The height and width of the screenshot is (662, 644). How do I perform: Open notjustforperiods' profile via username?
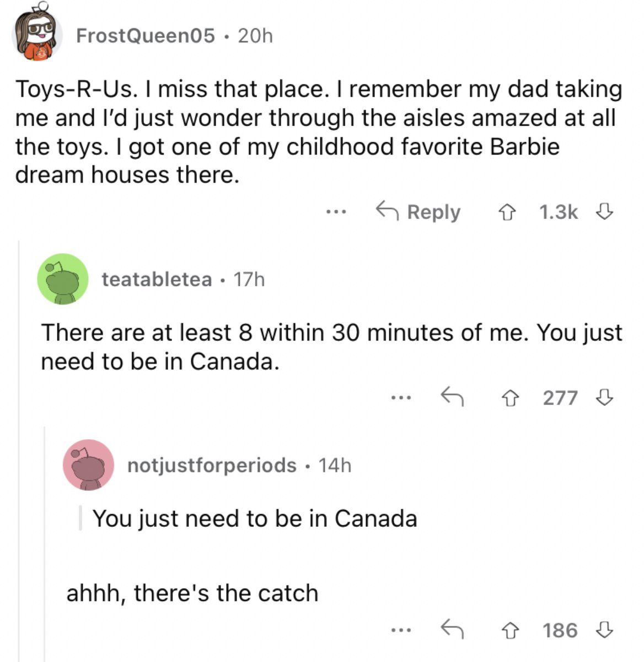pyautogui.click(x=212, y=465)
